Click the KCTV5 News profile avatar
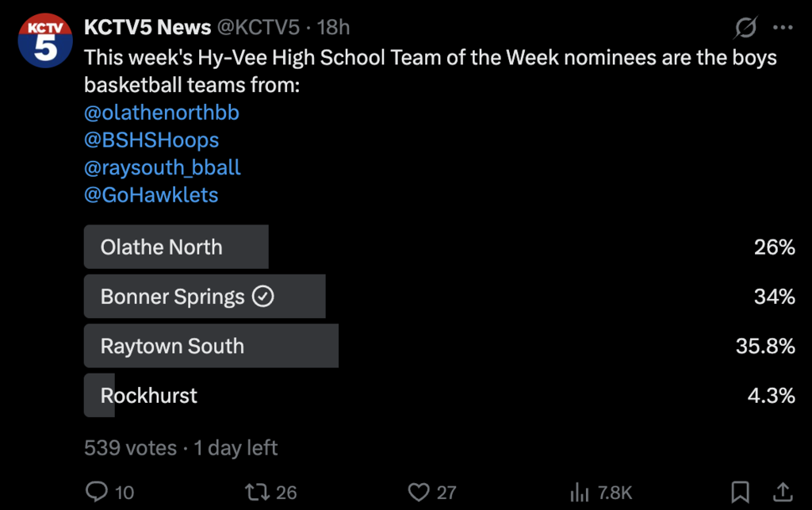 coord(45,41)
